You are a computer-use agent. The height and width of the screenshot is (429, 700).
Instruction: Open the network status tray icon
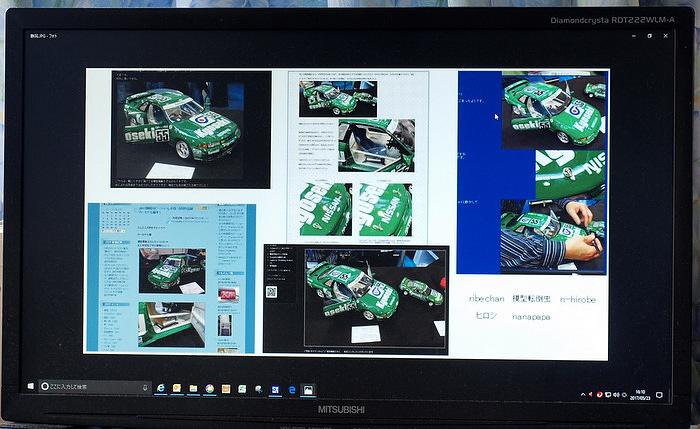[608, 395]
